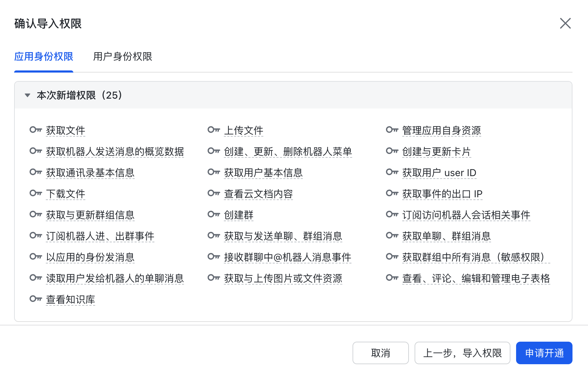Collapse the 本次新增权限 (25) section

pos(27,95)
